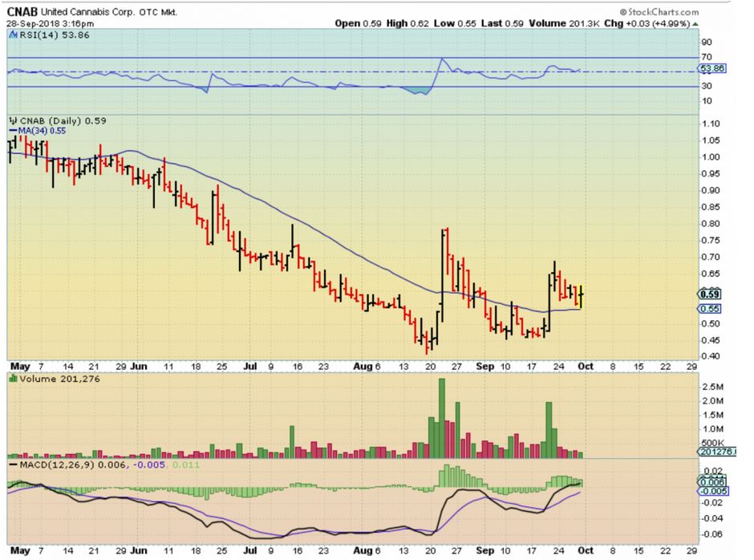Click the High 0.62 value

point(407,23)
